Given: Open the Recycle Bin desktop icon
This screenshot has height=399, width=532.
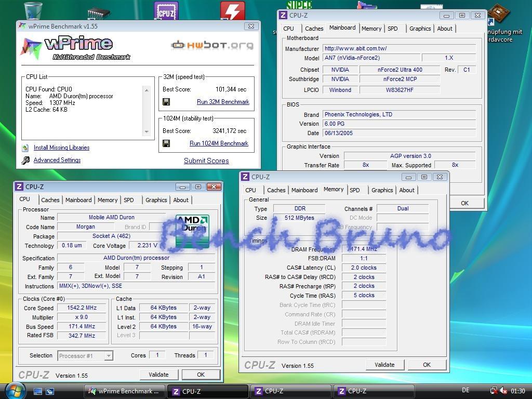Looking at the screenshot, I should coord(33,10).
